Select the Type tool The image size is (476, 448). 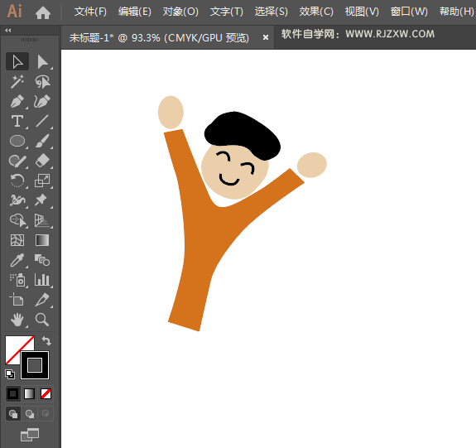click(17, 121)
